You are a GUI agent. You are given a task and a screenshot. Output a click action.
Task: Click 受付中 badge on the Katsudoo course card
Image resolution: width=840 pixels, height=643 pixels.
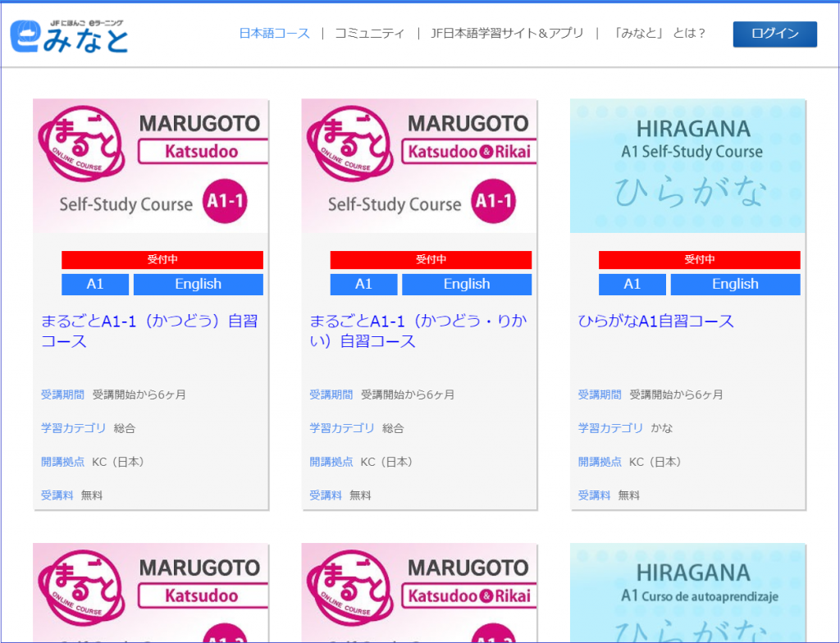point(162,260)
